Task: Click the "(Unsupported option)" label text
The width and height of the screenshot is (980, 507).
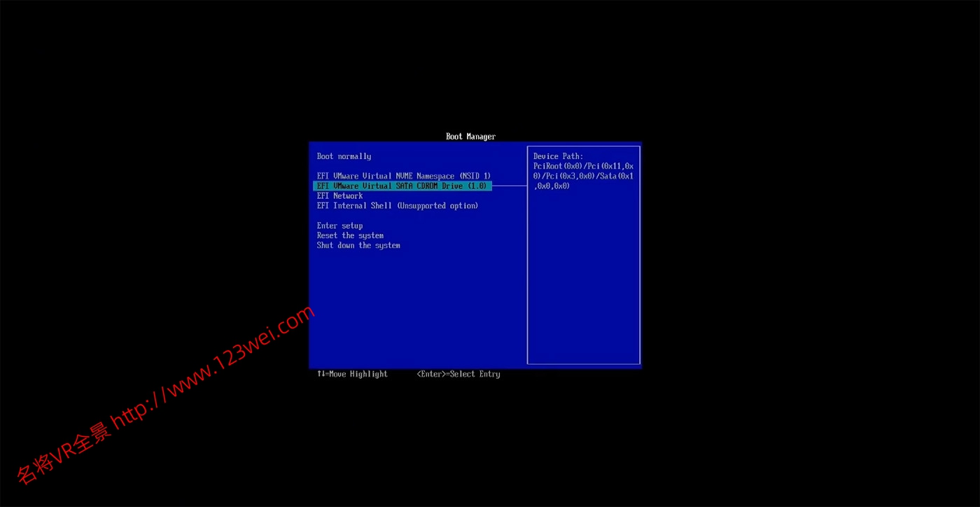Action: tap(437, 205)
